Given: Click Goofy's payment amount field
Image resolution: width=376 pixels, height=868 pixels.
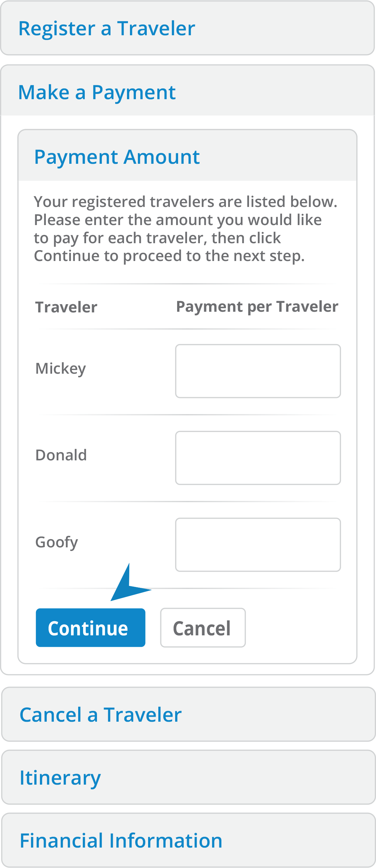Looking at the screenshot, I should pyautogui.click(x=258, y=545).
